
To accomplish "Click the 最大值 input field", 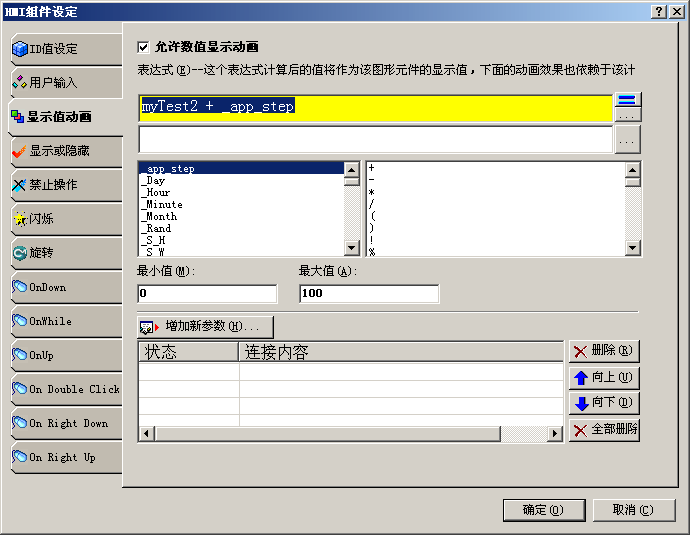I will (x=368, y=294).
